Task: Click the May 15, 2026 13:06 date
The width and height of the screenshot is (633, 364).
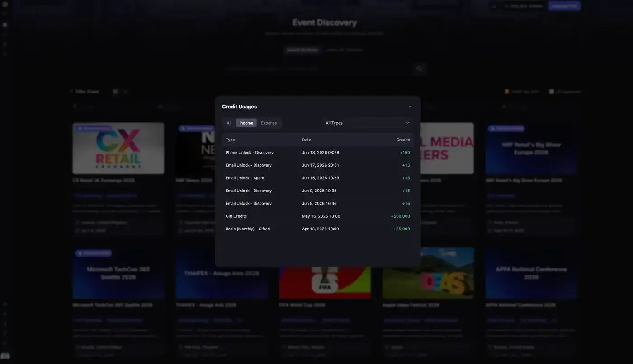Action: click(x=321, y=216)
